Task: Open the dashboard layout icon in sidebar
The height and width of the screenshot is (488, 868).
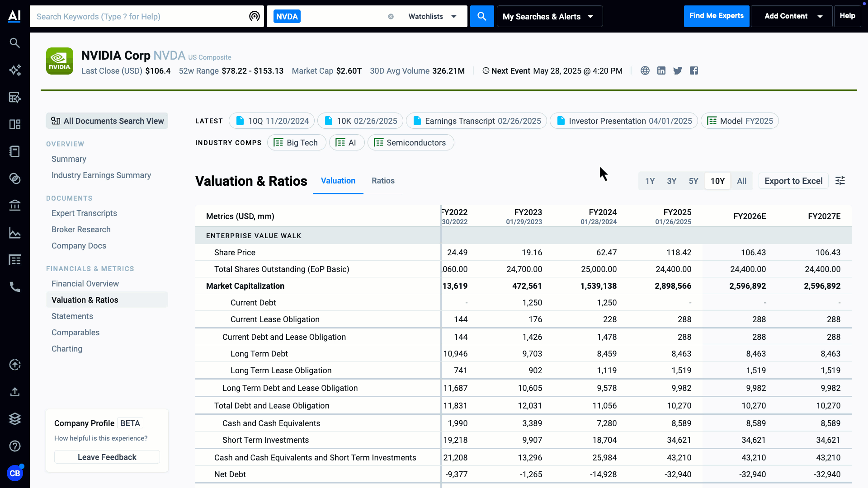Action: pyautogui.click(x=15, y=124)
